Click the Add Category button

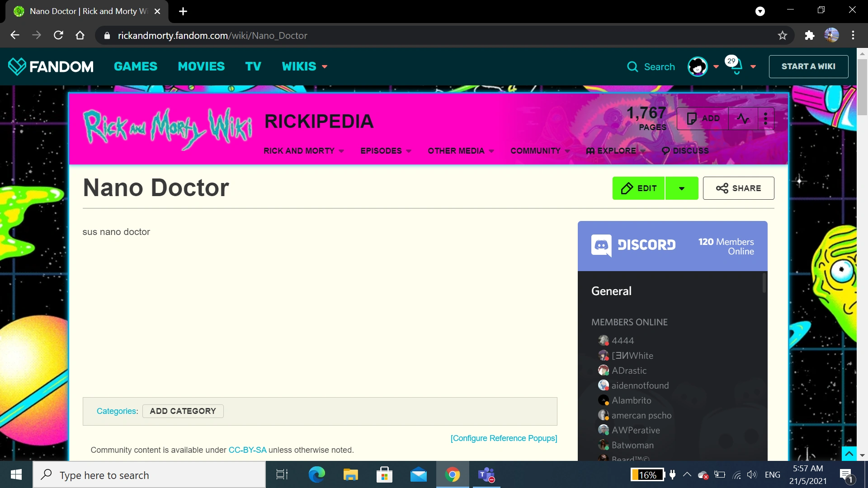[x=183, y=411]
